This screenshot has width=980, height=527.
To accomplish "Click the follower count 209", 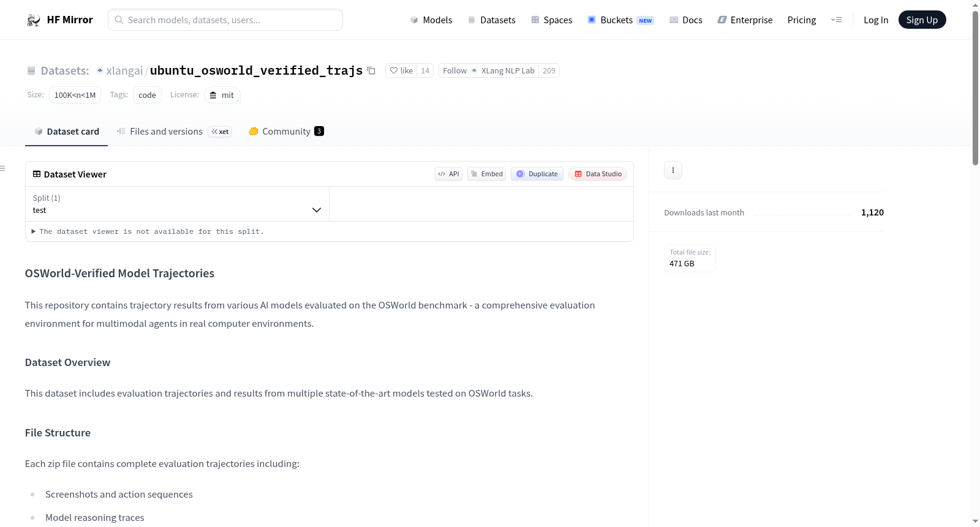I will (x=549, y=70).
